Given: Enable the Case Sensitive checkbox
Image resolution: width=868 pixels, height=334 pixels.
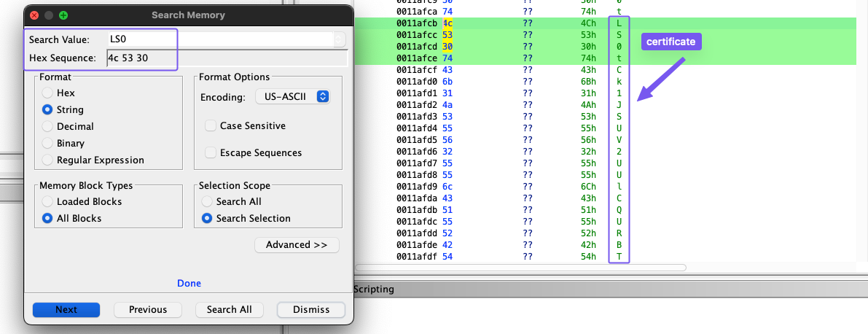Looking at the screenshot, I should click(211, 126).
